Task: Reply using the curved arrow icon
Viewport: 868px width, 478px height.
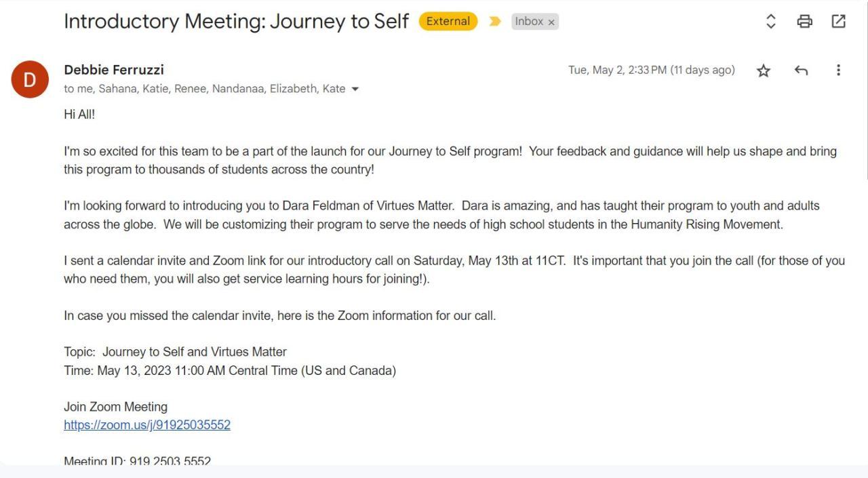Action: [x=801, y=71]
